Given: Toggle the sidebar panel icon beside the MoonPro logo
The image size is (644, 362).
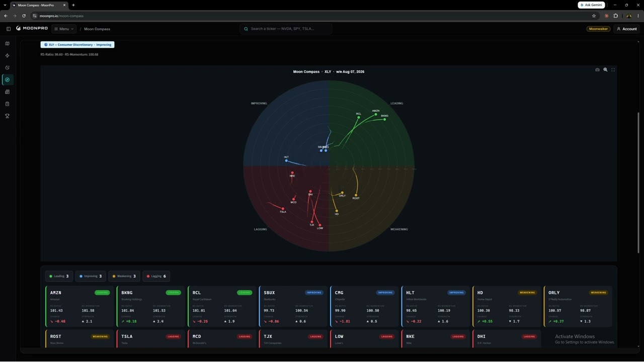Looking at the screenshot, I should coord(8,29).
